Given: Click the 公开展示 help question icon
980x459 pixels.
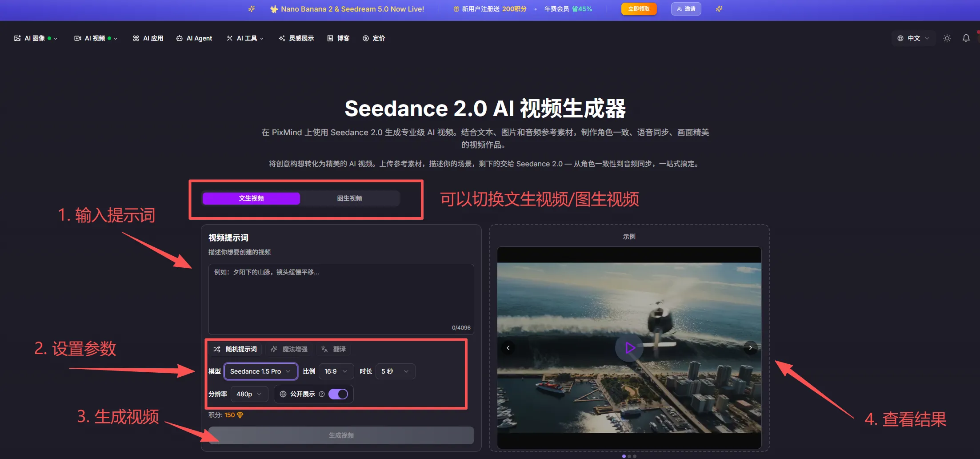Looking at the screenshot, I should pyautogui.click(x=322, y=394).
